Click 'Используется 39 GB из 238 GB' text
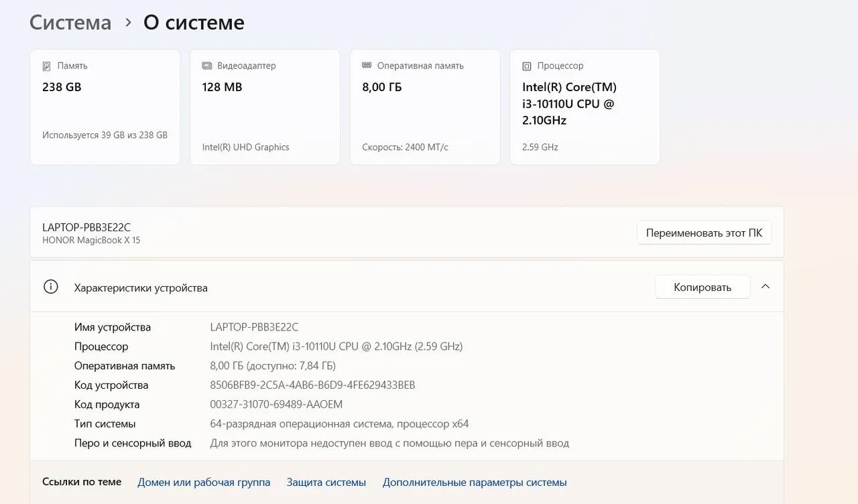The height and width of the screenshot is (504, 858). point(105,135)
